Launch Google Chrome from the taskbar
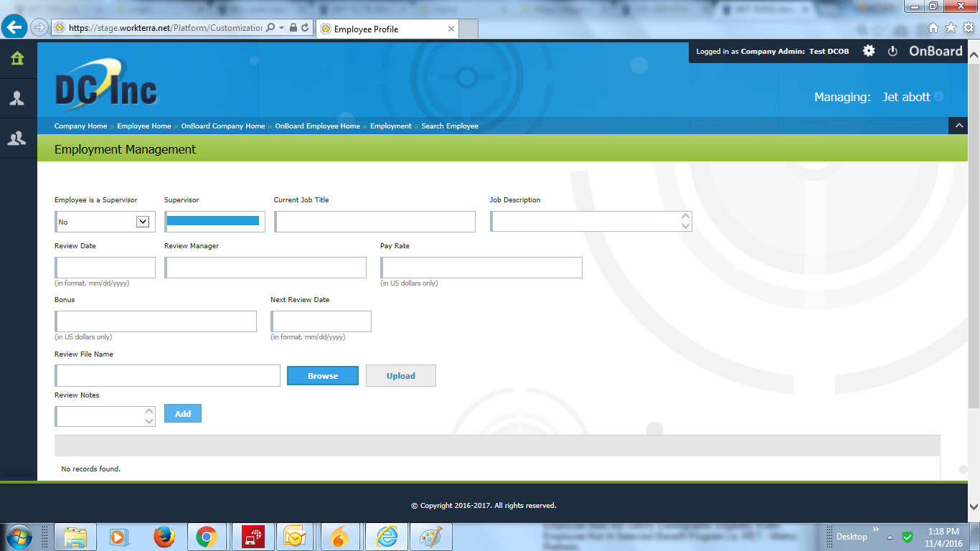The width and height of the screenshot is (980, 551). click(x=207, y=537)
